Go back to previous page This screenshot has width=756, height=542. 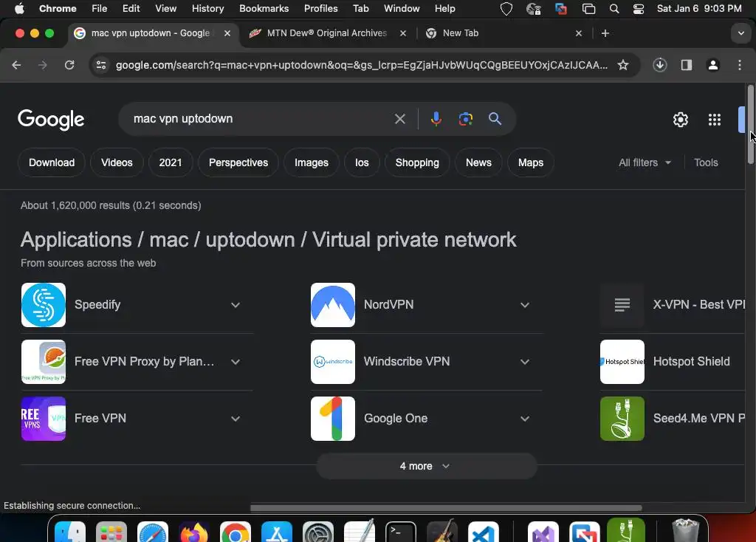tap(16, 65)
